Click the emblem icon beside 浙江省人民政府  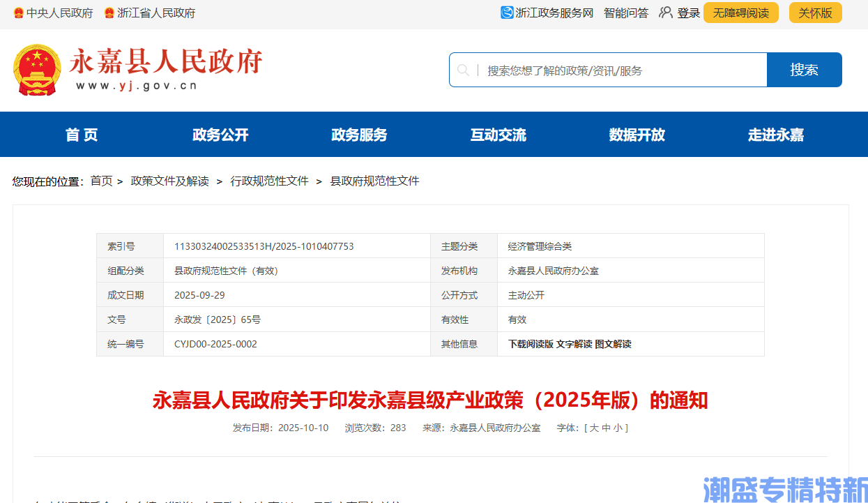[x=109, y=13]
